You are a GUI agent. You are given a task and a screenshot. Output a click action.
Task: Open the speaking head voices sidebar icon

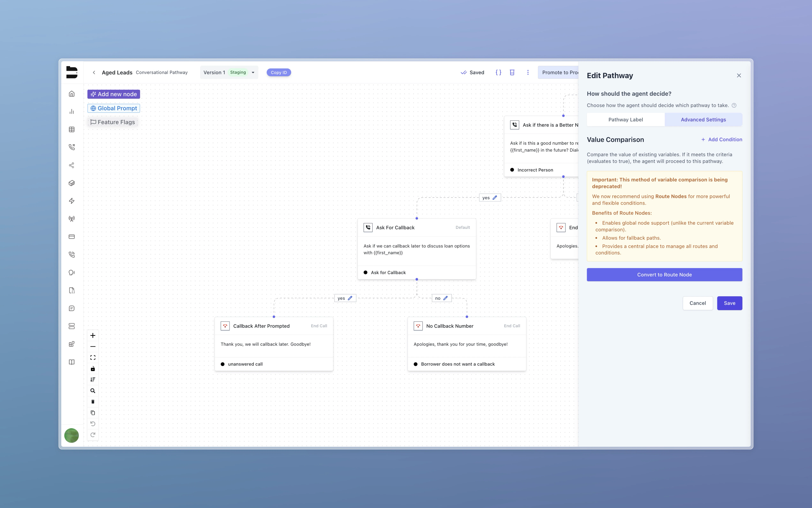(x=72, y=273)
